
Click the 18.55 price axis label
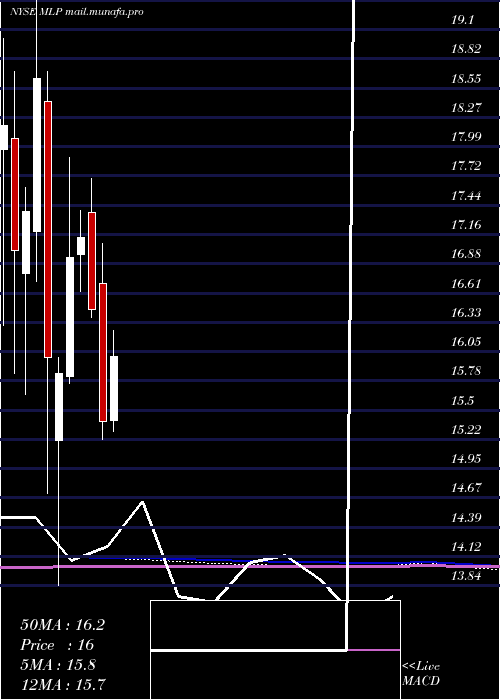tap(467, 79)
